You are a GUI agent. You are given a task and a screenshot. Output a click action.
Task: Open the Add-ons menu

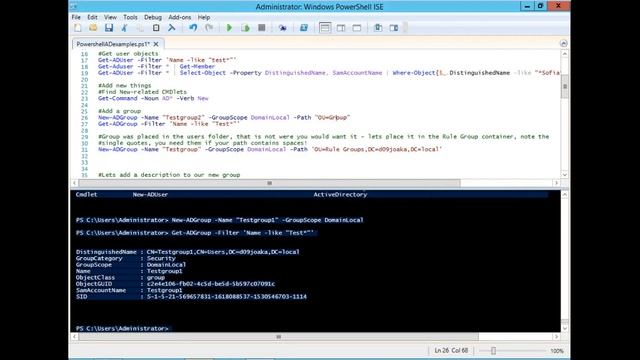[180, 17]
